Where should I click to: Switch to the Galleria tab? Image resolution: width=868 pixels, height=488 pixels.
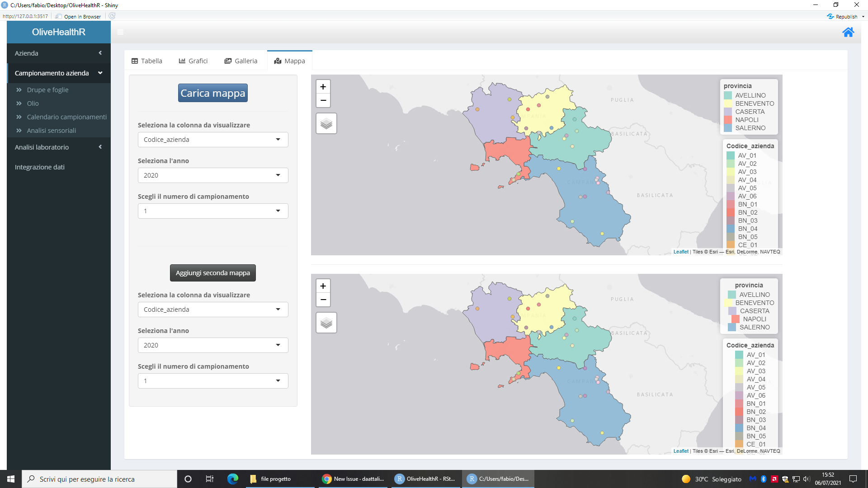click(x=241, y=61)
